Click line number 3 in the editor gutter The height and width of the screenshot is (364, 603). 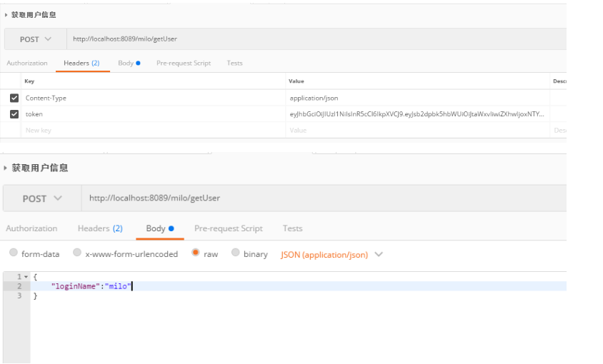point(19,295)
